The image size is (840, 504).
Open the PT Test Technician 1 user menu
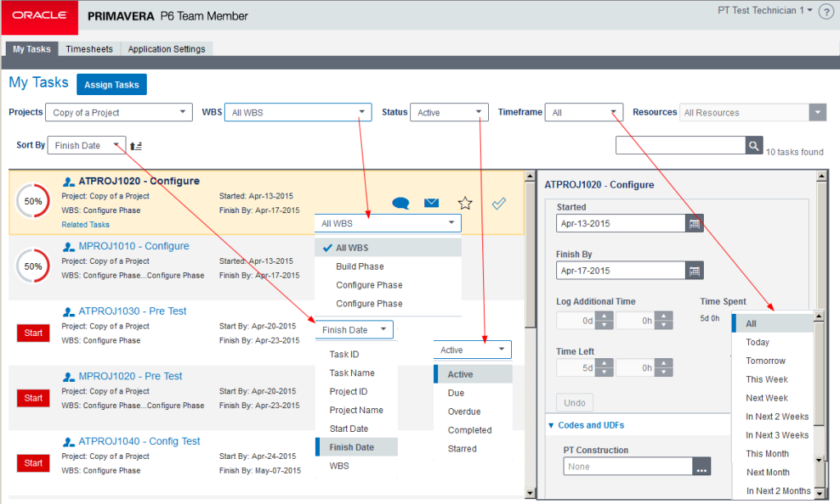pos(765,11)
